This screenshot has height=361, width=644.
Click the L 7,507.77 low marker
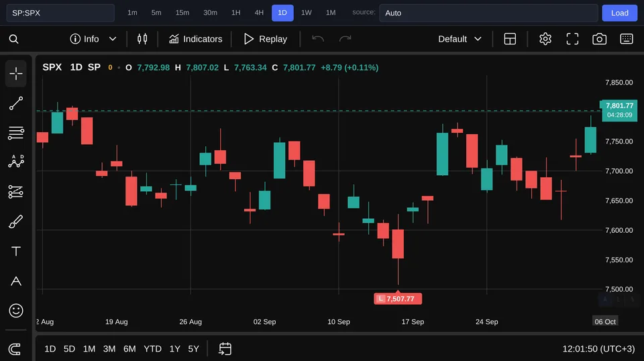[x=398, y=299]
